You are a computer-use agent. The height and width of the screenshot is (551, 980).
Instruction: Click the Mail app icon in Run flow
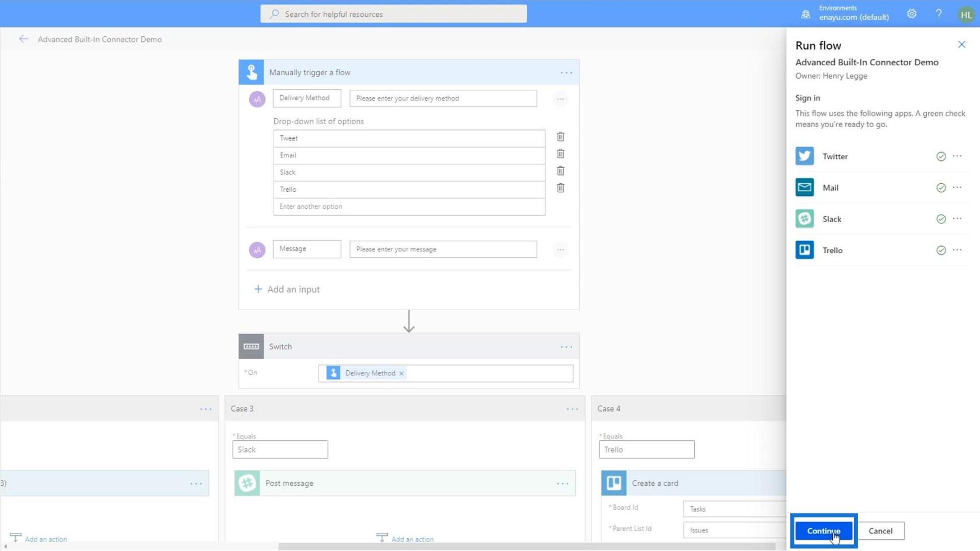(x=804, y=187)
